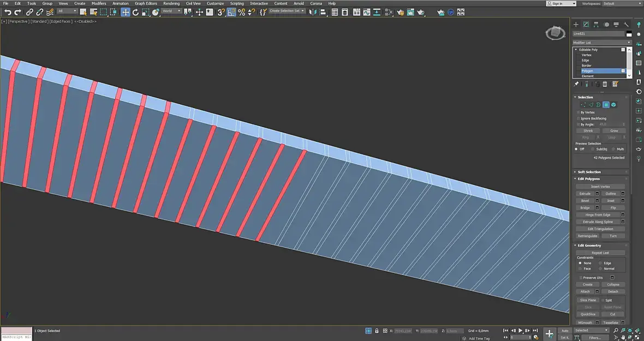Screen dimensions: 644x341
Task: Click the object color swatch beside Line821
Action: coord(629,34)
